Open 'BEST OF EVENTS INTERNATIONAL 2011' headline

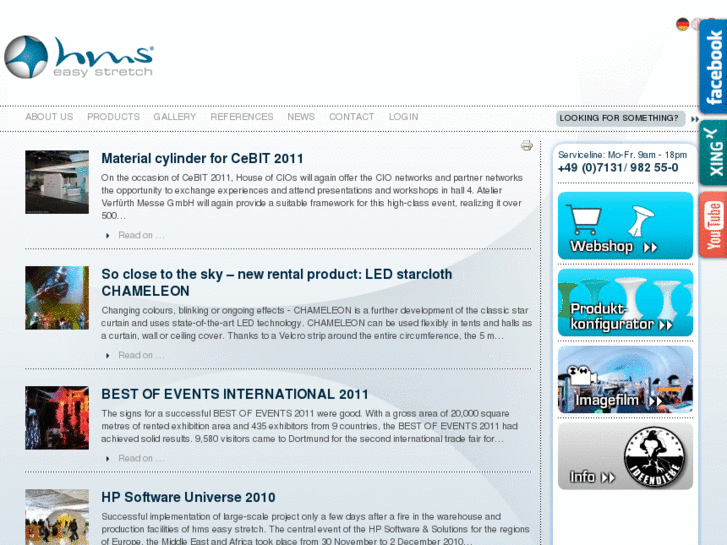coord(235,394)
